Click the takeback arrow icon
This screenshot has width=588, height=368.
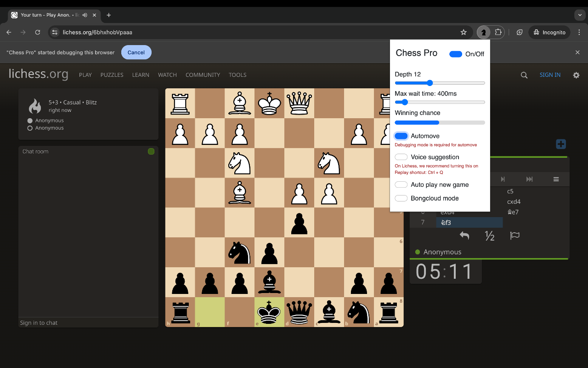pos(464,235)
